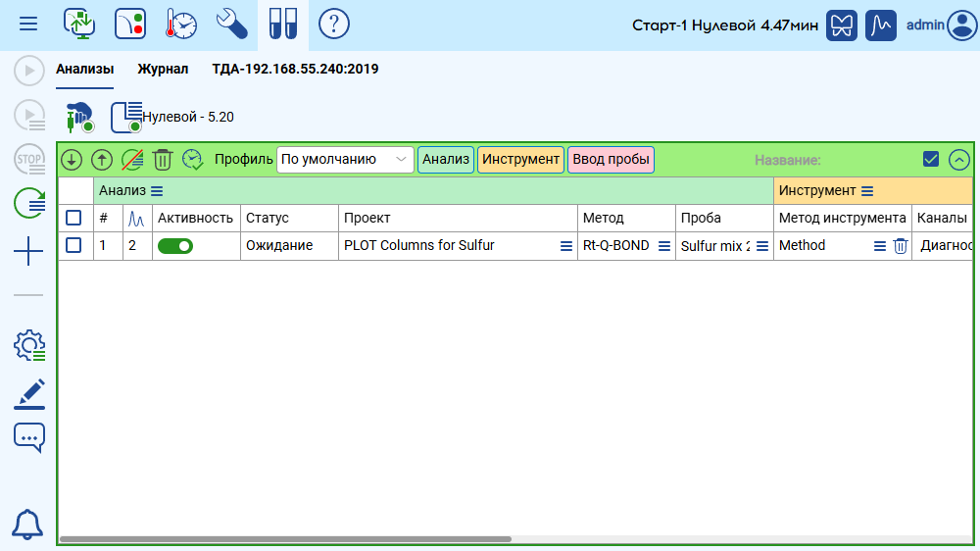Open the thermometer clock temperature panel
980x551 pixels.
click(x=180, y=24)
